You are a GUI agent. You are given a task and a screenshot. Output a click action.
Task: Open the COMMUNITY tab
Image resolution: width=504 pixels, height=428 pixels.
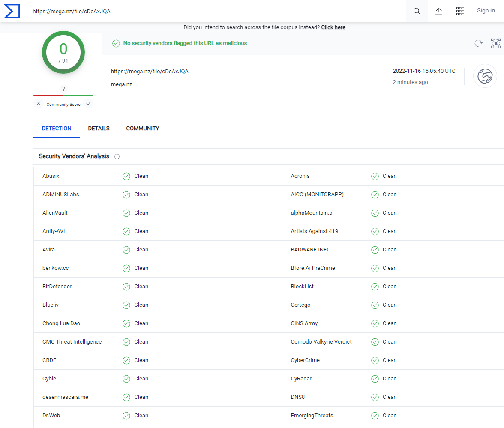click(143, 129)
